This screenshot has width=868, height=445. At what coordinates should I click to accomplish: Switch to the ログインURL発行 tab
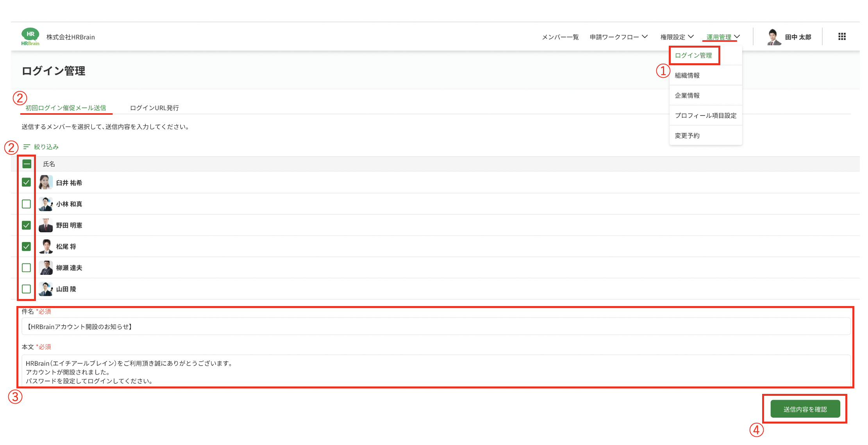point(154,108)
